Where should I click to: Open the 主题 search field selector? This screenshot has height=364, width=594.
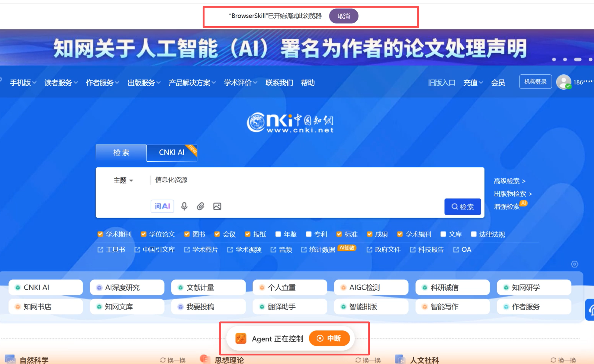[x=123, y=180]
